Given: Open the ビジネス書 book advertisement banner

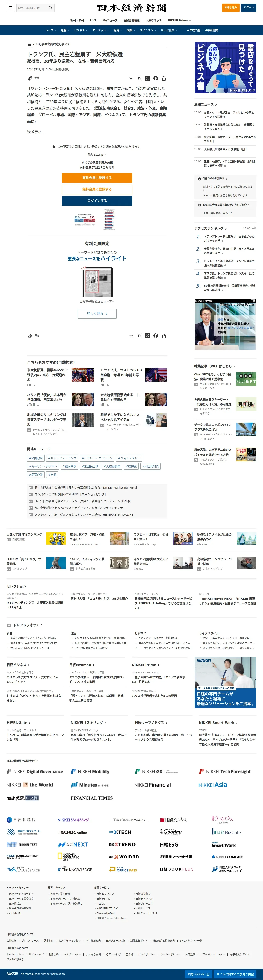Looking at the screenshot, I should [225, 67].
